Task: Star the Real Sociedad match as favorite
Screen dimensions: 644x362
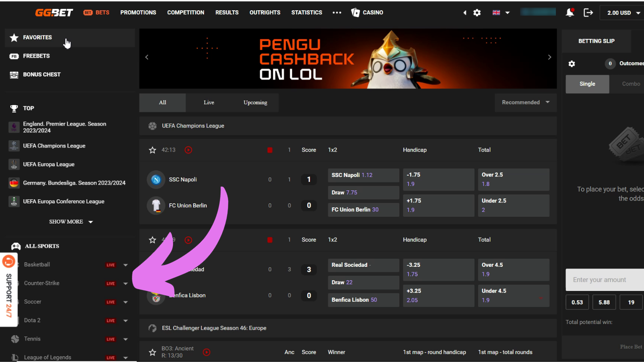Action: [153, 240]
